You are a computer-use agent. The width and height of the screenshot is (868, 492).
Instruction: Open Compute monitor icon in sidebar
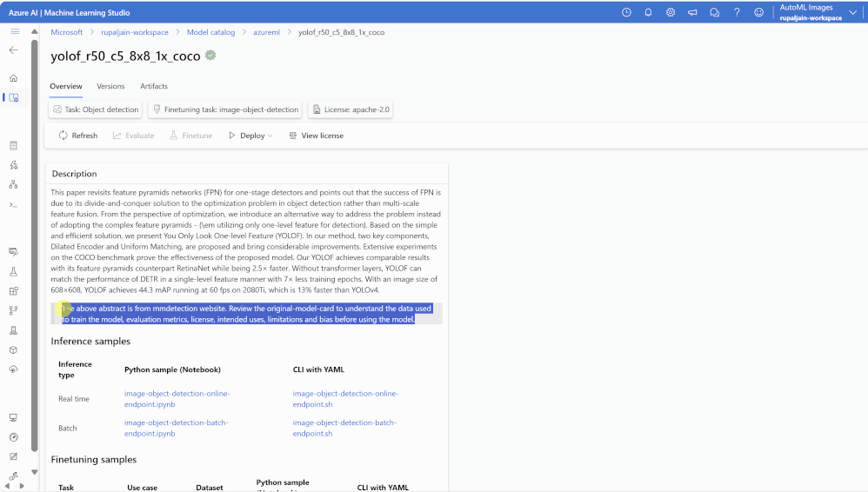pyautogui.click(x=14, y=418)
